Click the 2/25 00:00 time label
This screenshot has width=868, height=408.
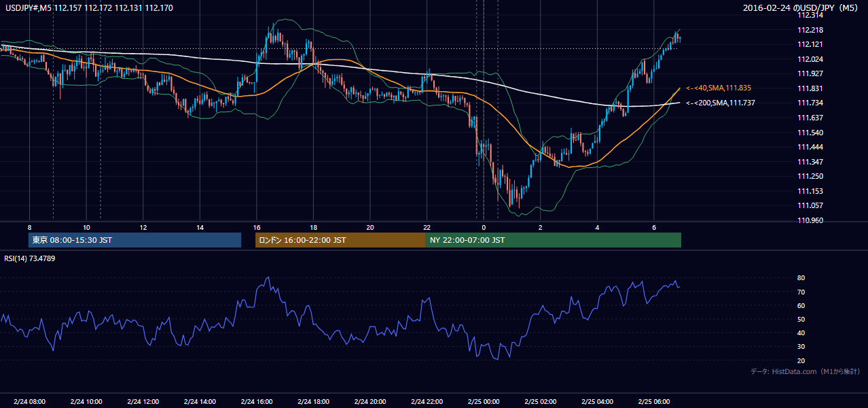point(483,402)
